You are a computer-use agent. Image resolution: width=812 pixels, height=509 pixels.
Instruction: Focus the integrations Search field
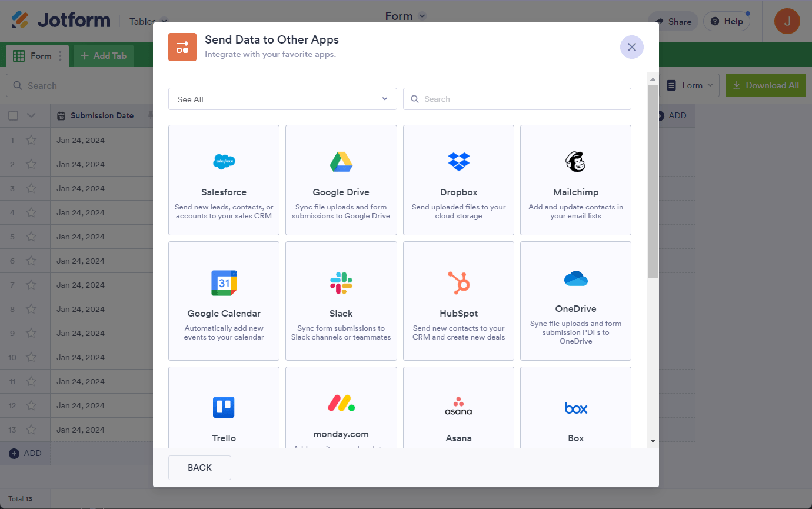[x=517, y=99]
